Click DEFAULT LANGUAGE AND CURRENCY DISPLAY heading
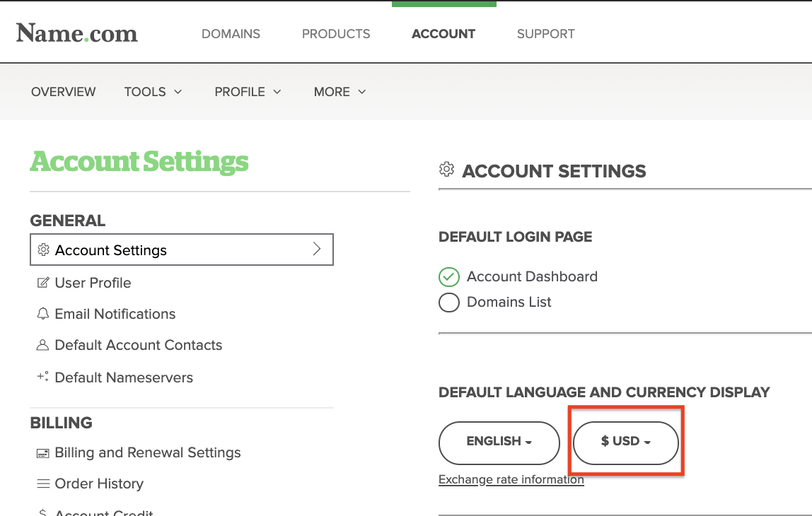 pyautogui.click(x=604, y=392)
